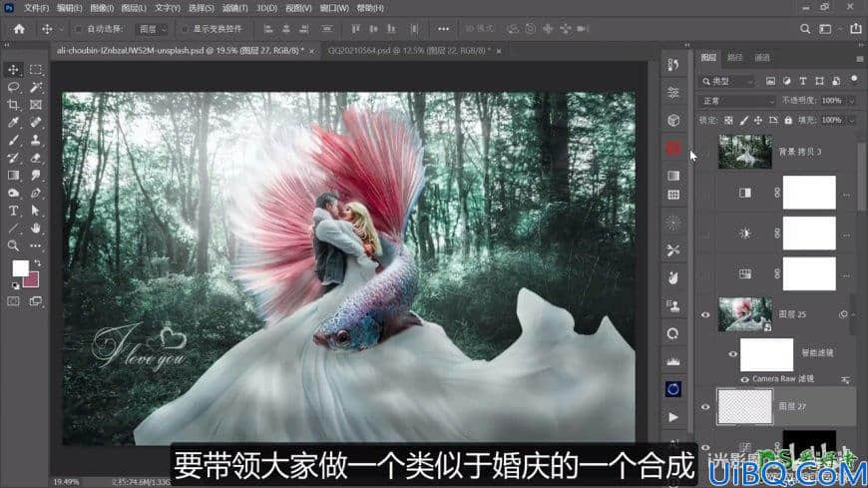
Task: Toggle visibility of Camera Raw 滤镜 filter
Action: pos(745,379)
